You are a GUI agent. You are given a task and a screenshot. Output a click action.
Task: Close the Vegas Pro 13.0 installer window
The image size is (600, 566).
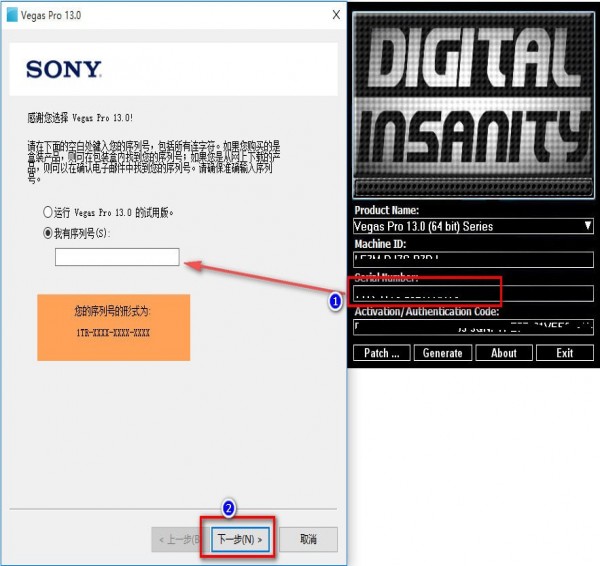pyautogui.click(x=336, y=15)
